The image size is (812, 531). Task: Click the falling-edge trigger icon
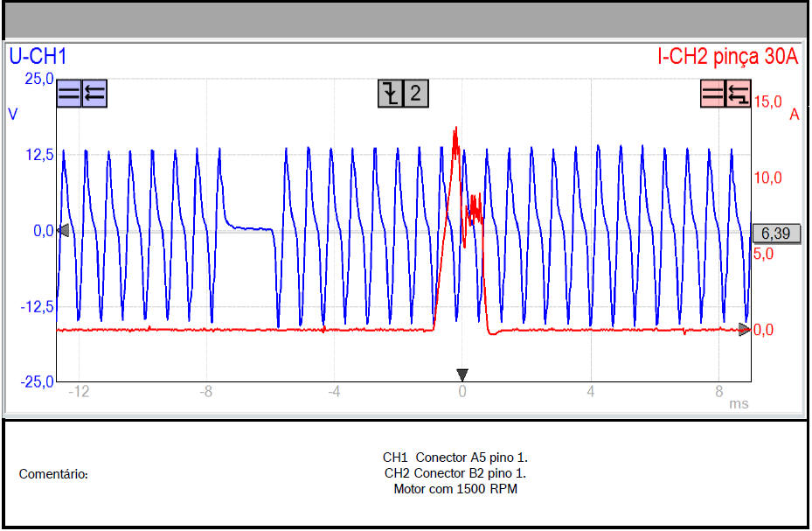tap(391, 93)
